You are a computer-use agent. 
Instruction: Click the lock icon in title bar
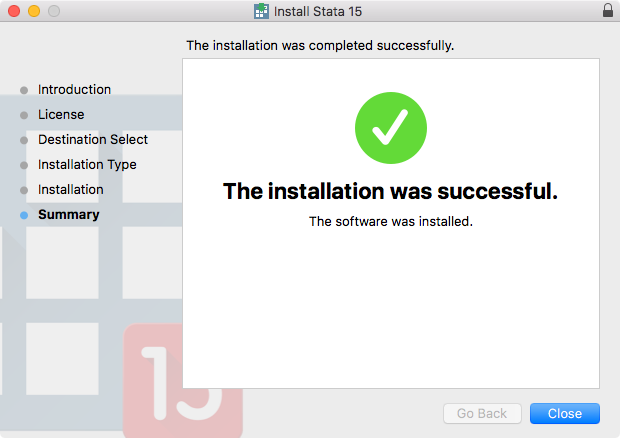(x=608, y=11)
